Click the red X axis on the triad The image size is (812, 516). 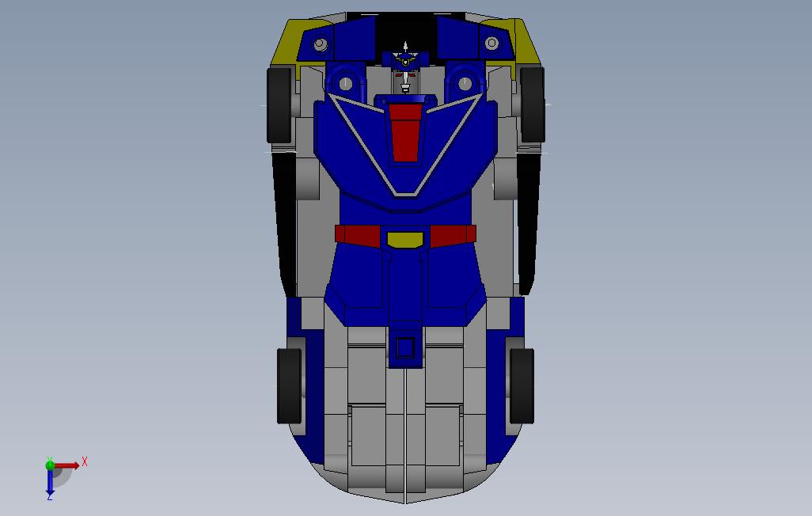pyautogui.click(x=66, y=465)
